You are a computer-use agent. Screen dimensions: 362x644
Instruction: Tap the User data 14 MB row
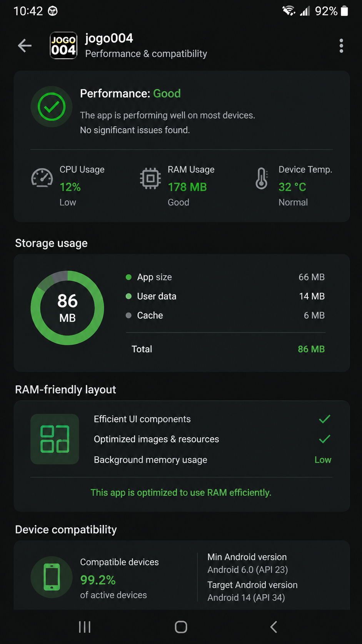pos(225,296)
